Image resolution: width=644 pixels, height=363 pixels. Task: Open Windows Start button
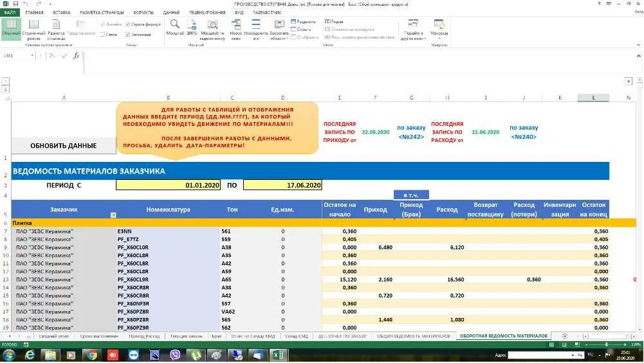pos(9,355)
